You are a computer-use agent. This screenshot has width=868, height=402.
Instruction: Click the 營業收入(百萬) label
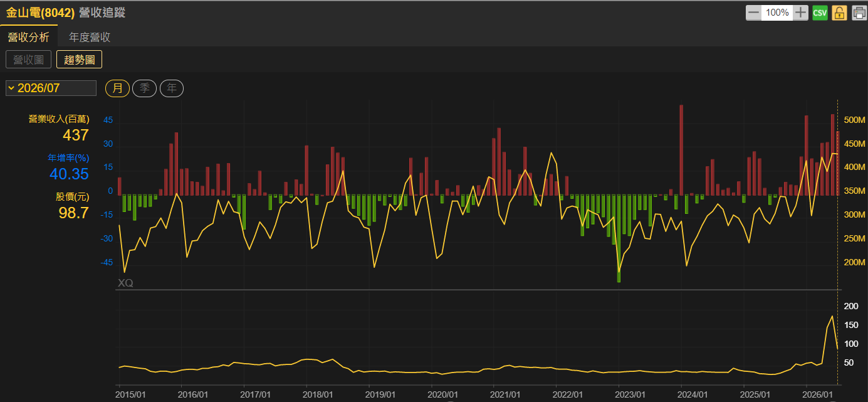click(59, 119)
